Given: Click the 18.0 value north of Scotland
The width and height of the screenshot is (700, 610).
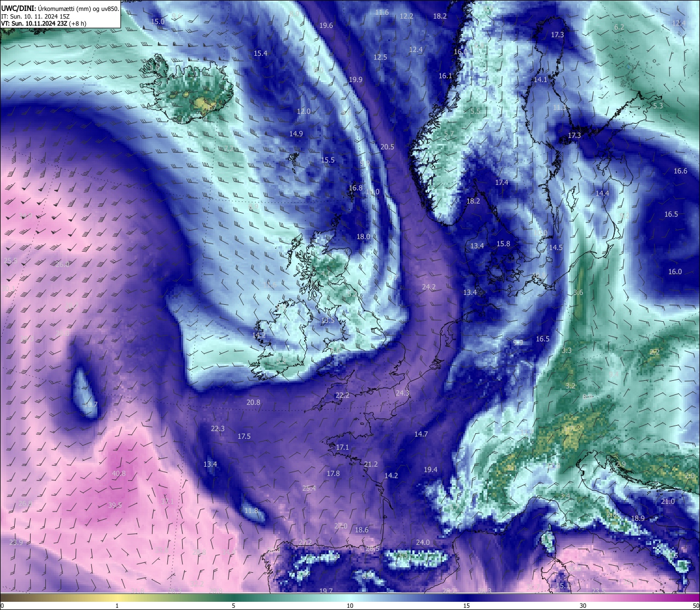Looking at the screenshot, I should click(x=363, y=236).
